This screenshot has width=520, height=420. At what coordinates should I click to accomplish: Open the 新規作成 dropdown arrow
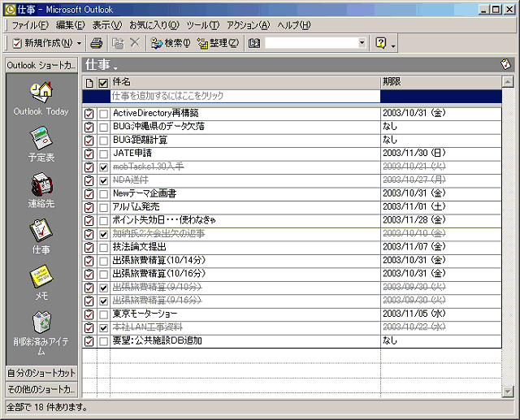(x=80, y=43)
